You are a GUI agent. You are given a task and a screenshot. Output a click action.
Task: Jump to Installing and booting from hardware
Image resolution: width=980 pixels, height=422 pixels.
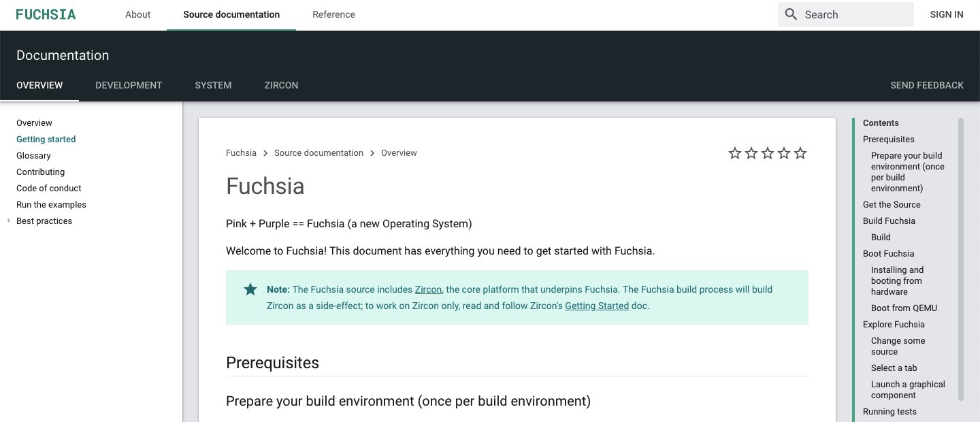pyautogui.click(x=897, y=281)
